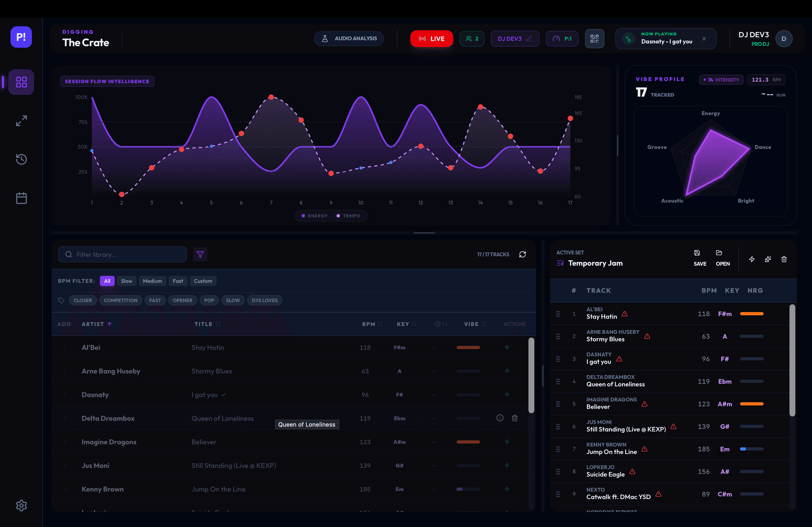
Task: Delete the active set with the trash icon
Action: coord(784,259)
